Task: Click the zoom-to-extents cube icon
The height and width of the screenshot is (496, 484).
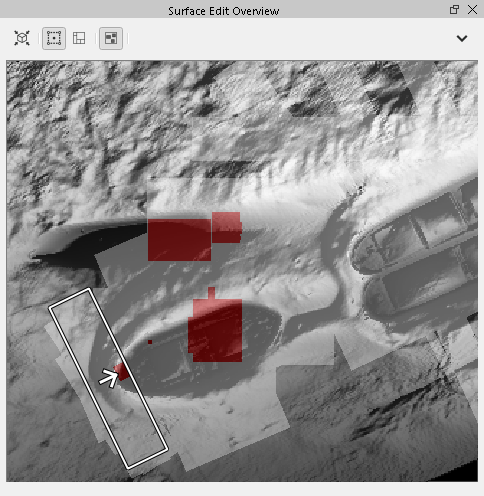Action: [22, 38]
